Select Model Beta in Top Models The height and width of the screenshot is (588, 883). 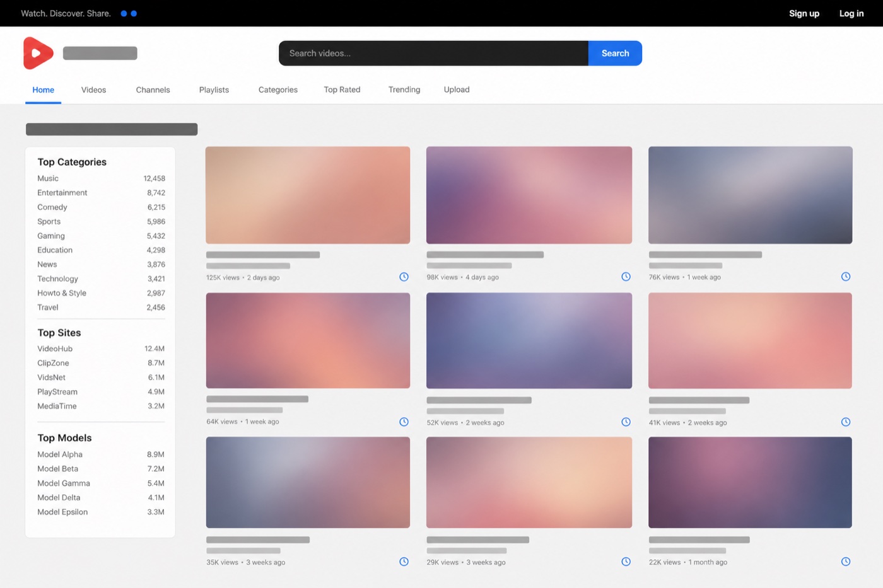click(x=57, y=469)
